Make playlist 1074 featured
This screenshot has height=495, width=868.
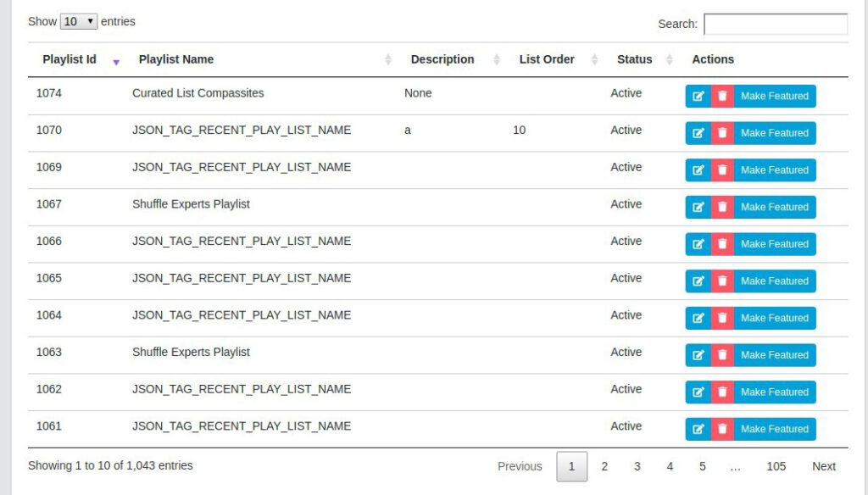click(x=775, y=96)
